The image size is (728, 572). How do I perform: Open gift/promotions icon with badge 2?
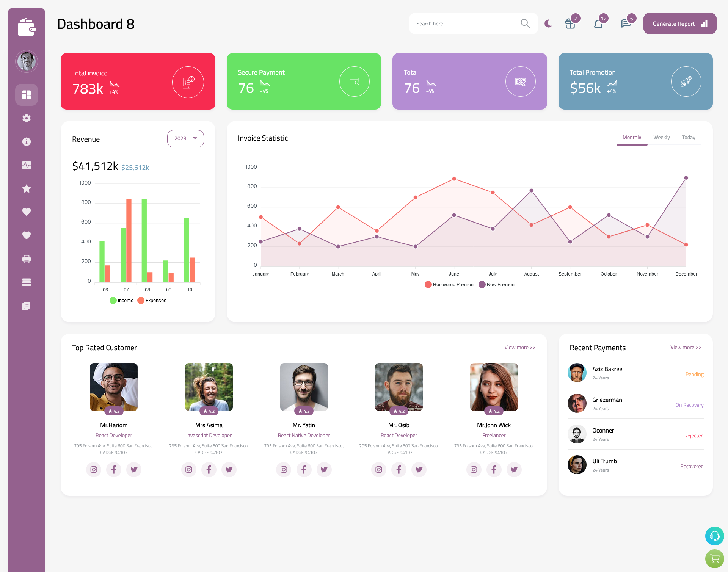point(570,24)
